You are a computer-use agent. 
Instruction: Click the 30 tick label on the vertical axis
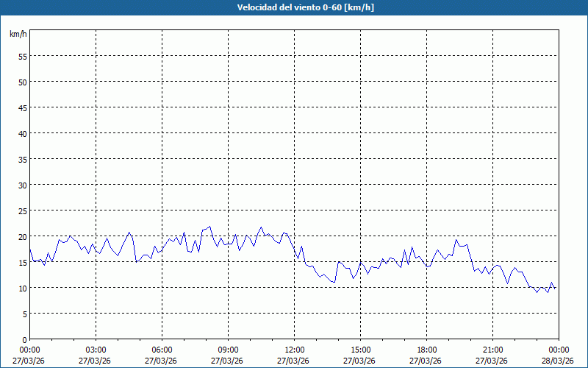pyautogui.click(x=22, y=185)
